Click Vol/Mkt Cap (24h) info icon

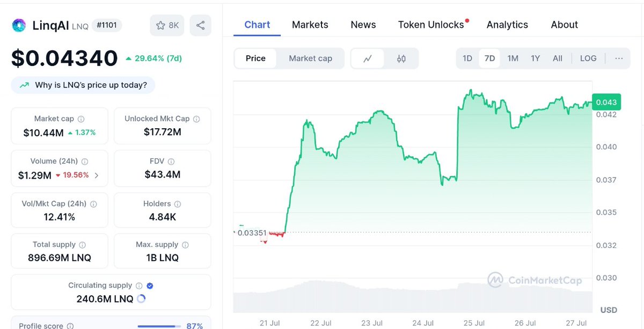point(93,204)
